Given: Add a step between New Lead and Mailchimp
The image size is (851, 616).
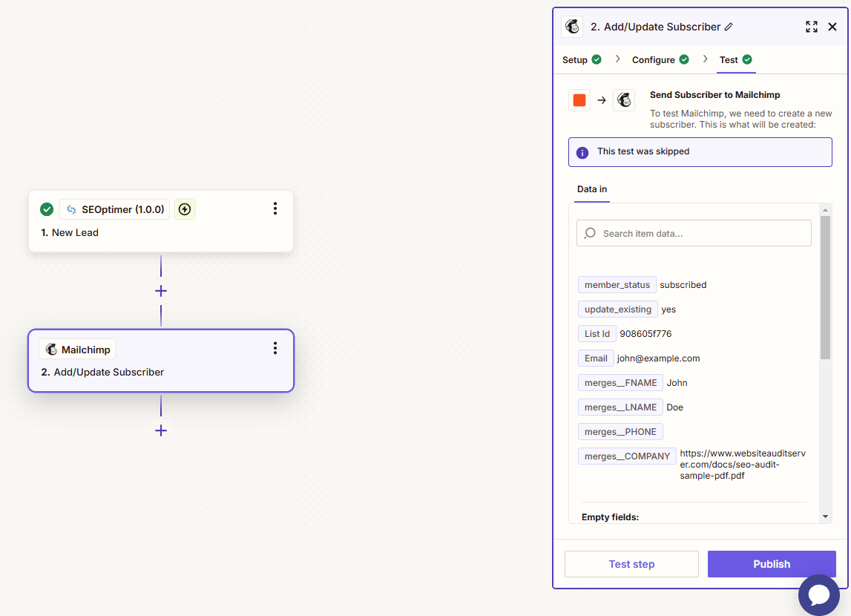Looking at the screenshot, I should 161,291.
